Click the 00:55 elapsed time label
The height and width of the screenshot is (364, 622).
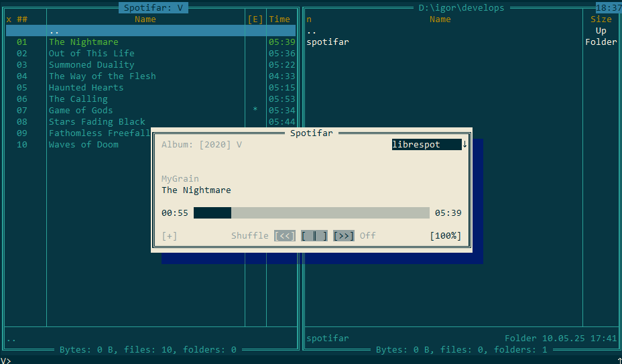coord(174,213)
